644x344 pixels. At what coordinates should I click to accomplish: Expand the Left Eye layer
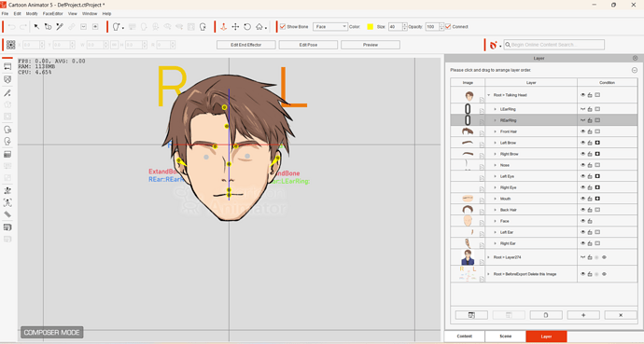pyautogui.click(x=496, y=176)
